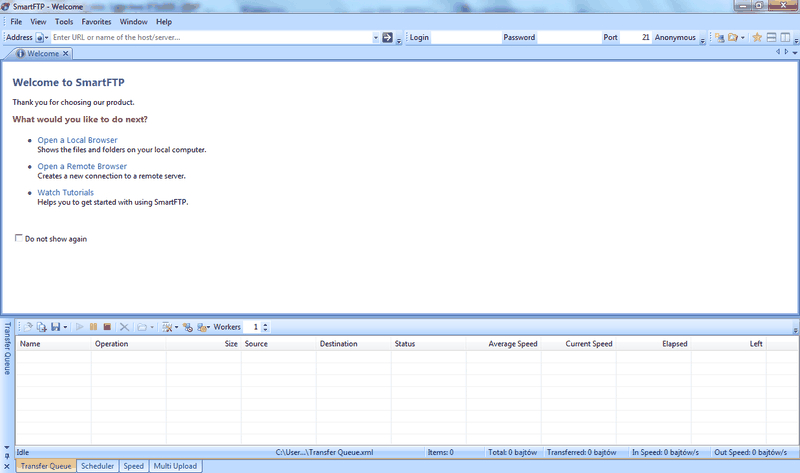Sort by the Average Speed column header
Image resolution: width=800 pixels, height=473 pixels.
504,344
